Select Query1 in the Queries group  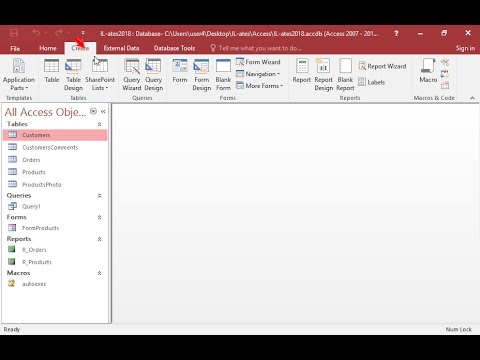(x=55, y=206)
